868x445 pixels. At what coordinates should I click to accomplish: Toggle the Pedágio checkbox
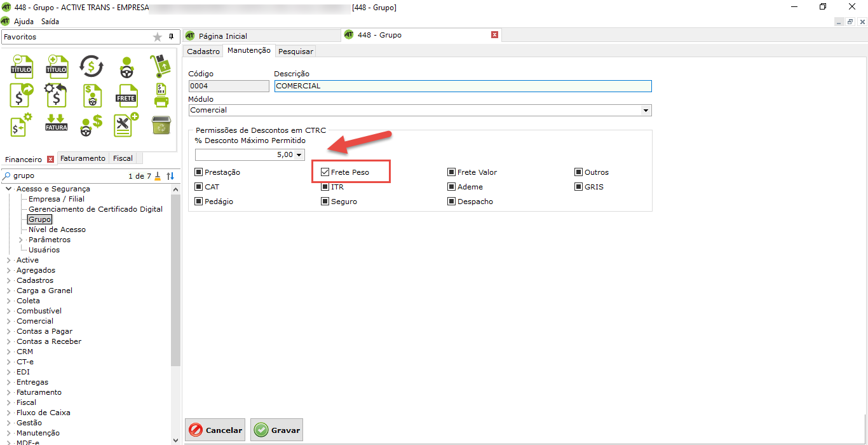(x=199, y=202)
